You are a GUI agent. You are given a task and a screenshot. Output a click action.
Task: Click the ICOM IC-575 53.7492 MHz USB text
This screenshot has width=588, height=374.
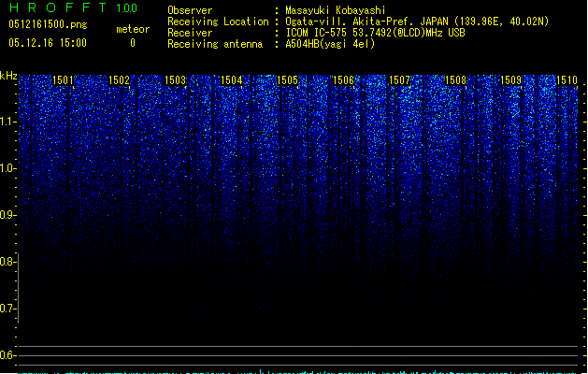(x=375, y=33)
